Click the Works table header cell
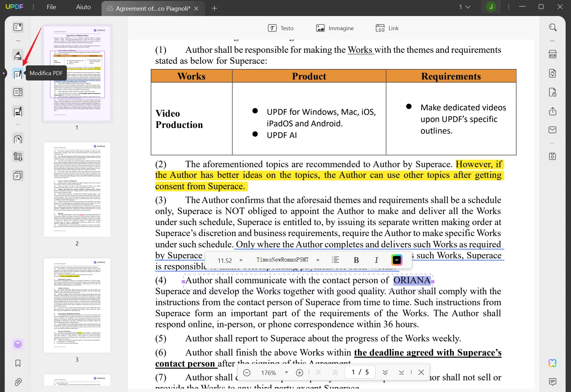Screen dimensions: 571x392 click(x=191, y=76)
